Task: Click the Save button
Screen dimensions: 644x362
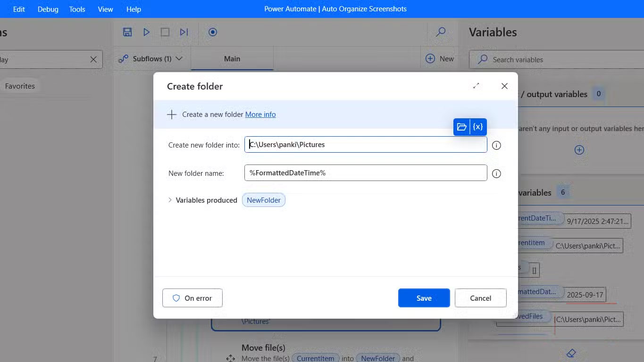Action: [424, 298]
